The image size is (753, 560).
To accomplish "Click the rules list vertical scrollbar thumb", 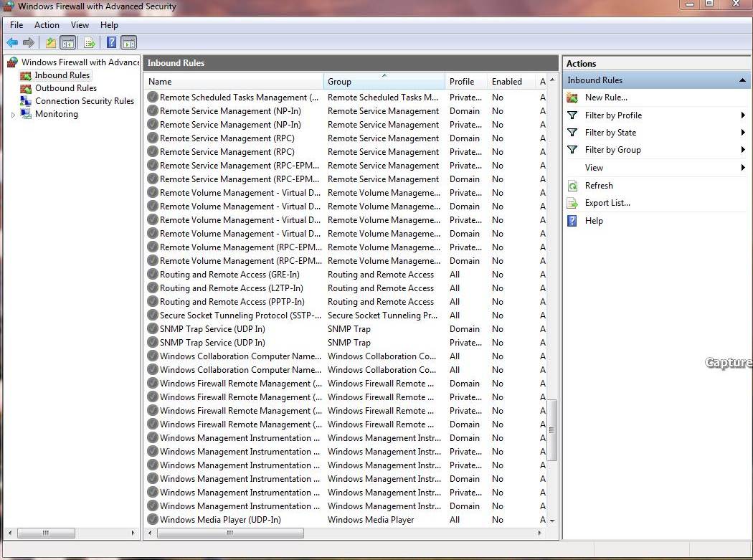I will tap(551, 430).
